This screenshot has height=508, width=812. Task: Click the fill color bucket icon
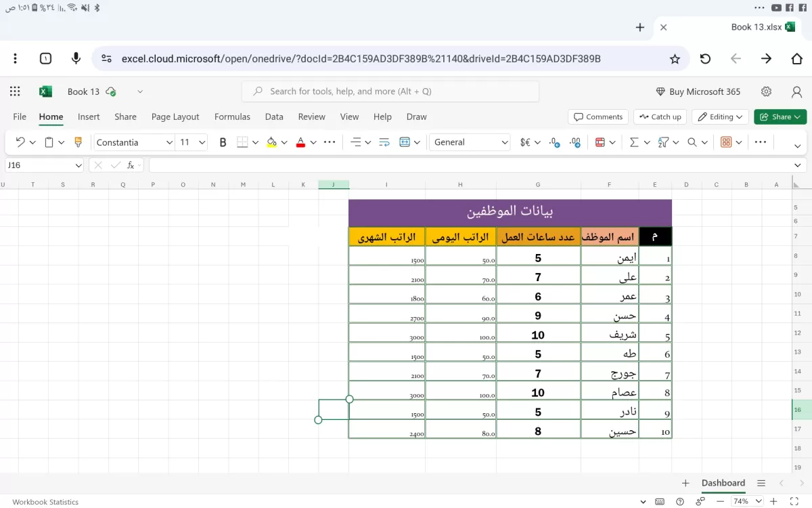tap(271, 142)
